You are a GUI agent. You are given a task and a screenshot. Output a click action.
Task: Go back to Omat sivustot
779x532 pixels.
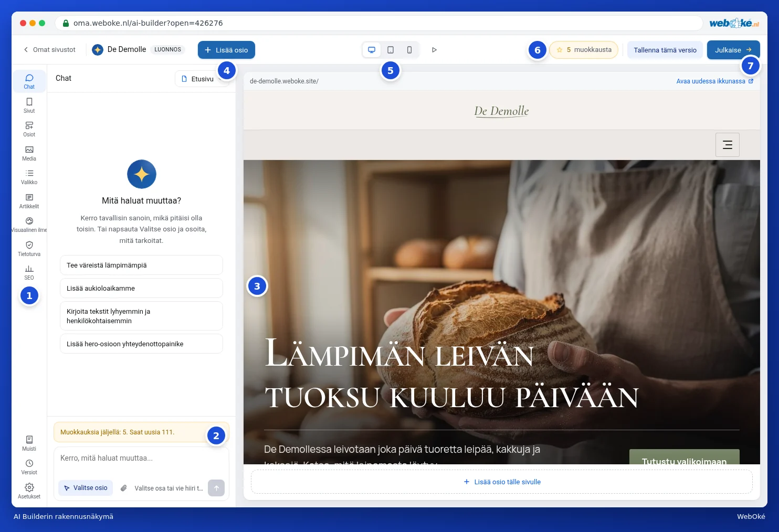click(49, 50)
